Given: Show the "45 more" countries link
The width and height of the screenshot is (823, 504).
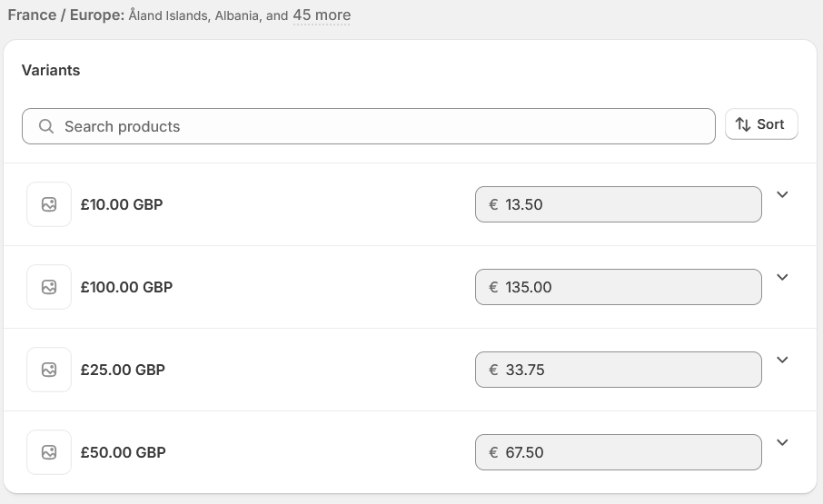Looking at the screenshot, I should 322,15.
